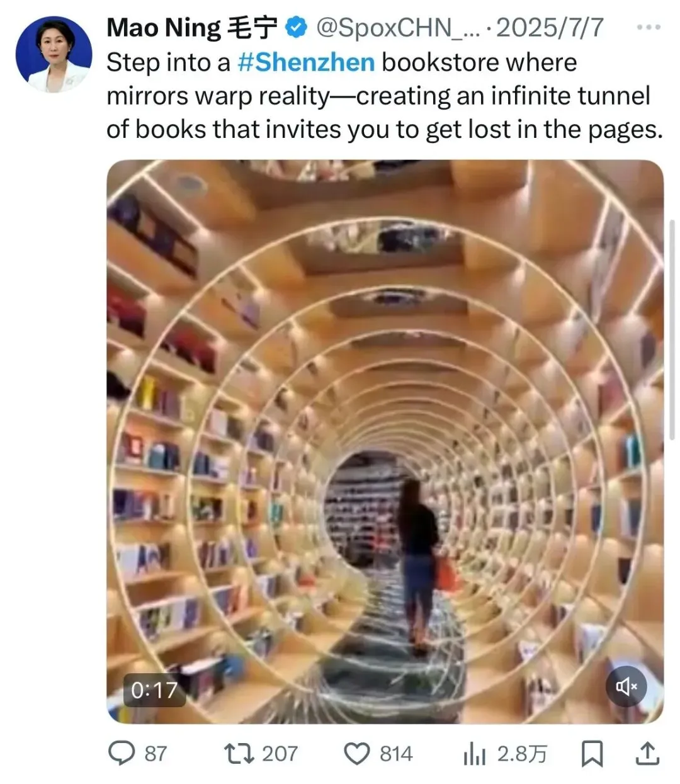The width and height of the screenshot is (680, 784).
Task: Click the Mao Ning 毛宁 display name
Action: [x=192, y=28]
